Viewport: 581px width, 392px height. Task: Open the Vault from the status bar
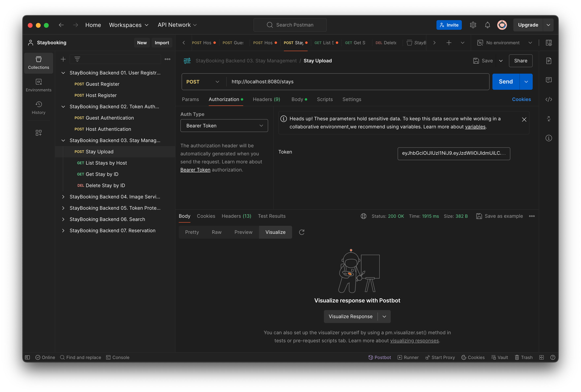[500, 357]
